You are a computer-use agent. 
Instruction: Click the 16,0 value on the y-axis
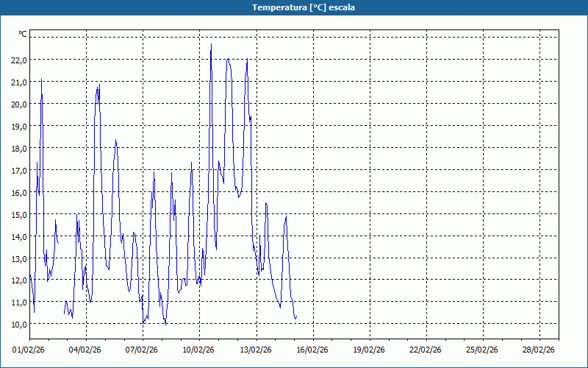[19, 192]
